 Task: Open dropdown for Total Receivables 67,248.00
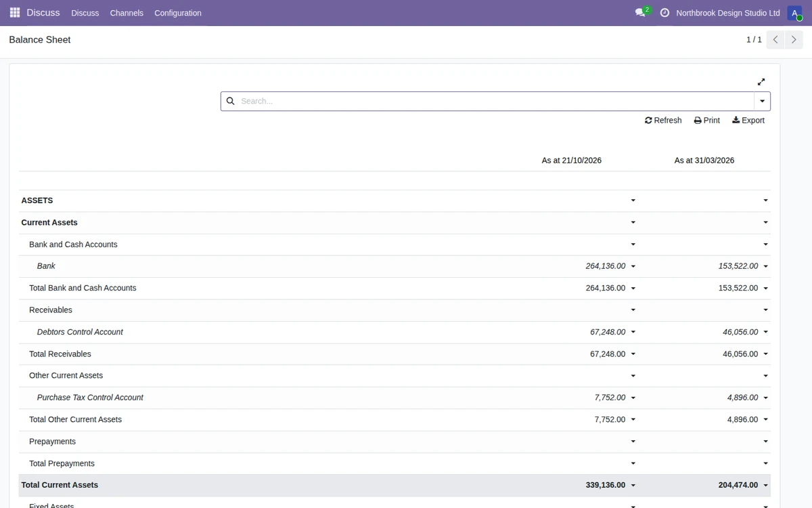[x=633, y=354]
